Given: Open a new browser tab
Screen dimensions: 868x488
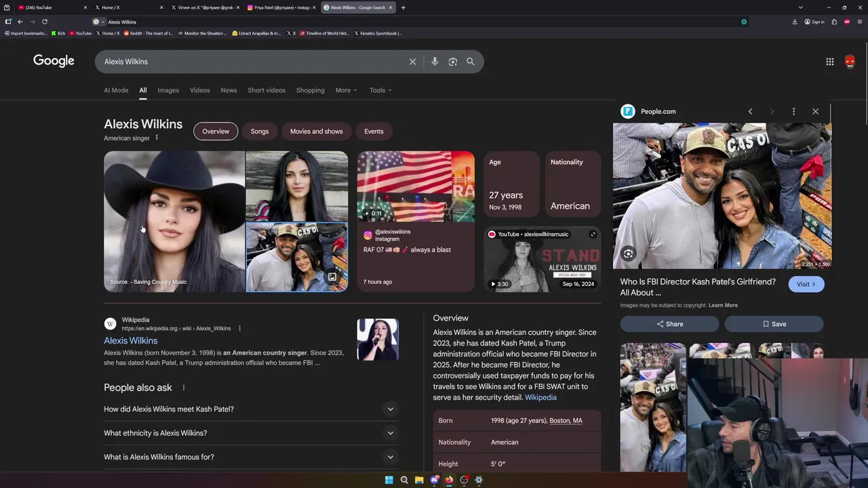Looking at the screenshot, I should click(403, 7).
